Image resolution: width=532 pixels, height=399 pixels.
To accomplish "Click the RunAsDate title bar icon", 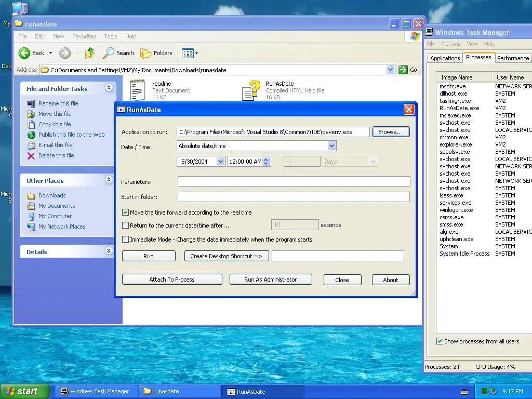I will click(121, 109).
